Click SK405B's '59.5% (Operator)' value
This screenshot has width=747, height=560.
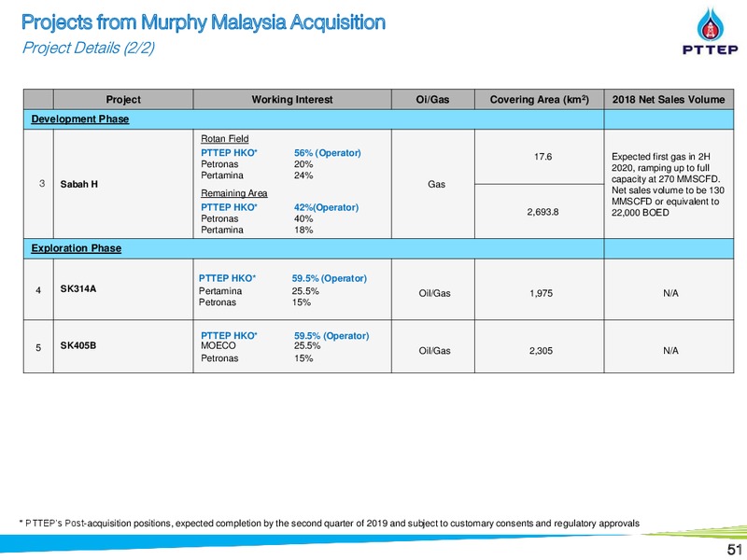(x=331, y=336)
